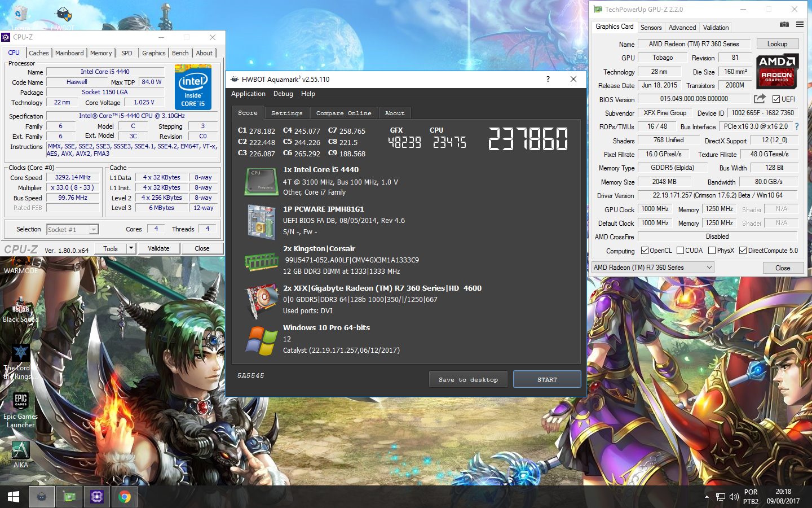Switch to the Validation tab in GPU-Z
This screenshot has height=508, width=812.
[716, 27]
